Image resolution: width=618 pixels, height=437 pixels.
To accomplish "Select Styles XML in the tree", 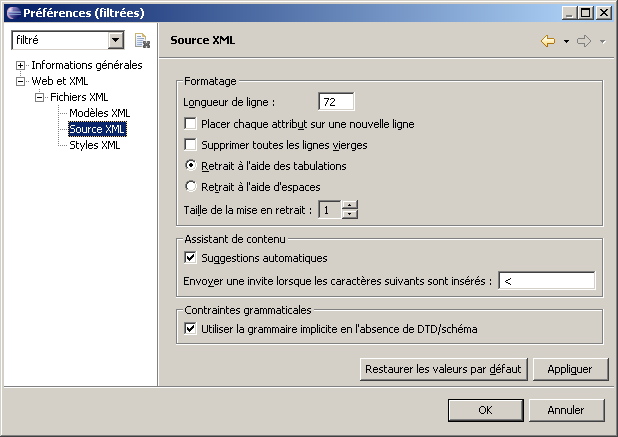I will point(95,145).
